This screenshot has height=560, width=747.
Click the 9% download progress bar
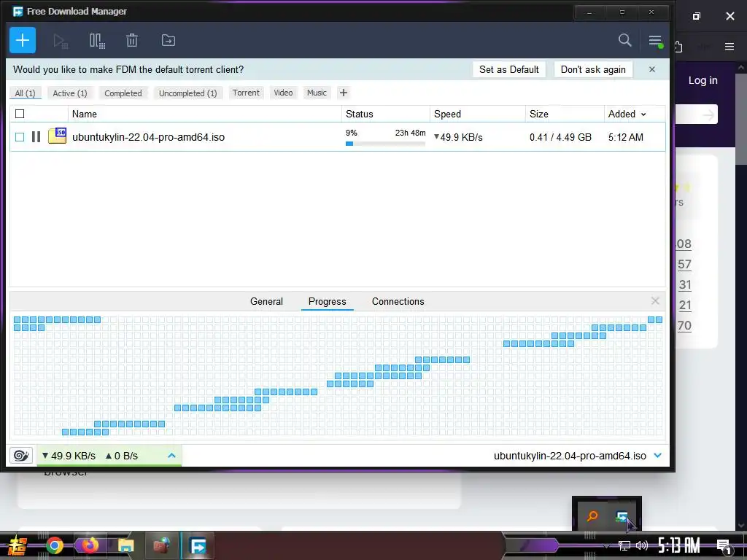(x=385, y=144)
